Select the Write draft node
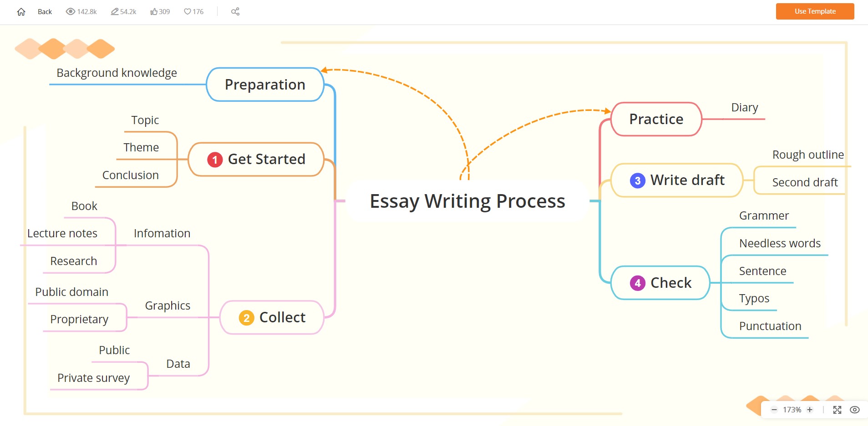Screen dimensions: 868x426 point(677,180)
